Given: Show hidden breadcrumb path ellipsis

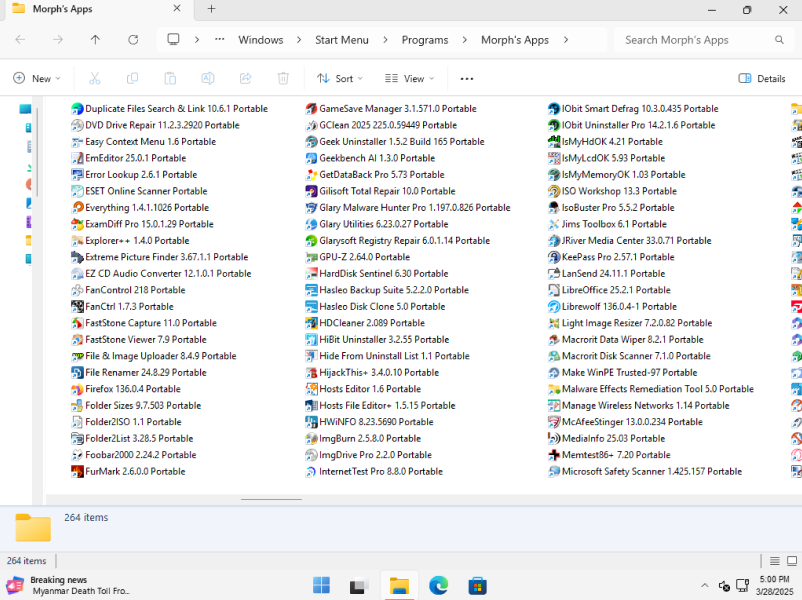Looking at the screenshot, I should [219, 40].
